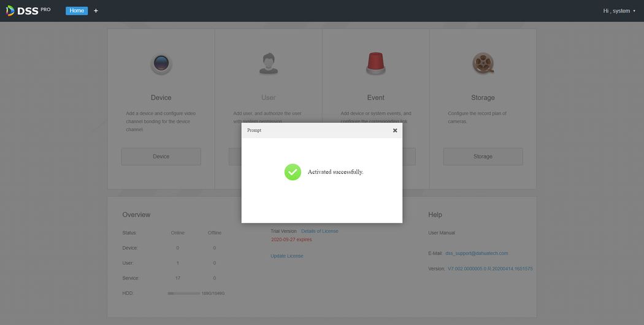Click the Event card heading
Viewport: 644px width, 325px height.
376,97
